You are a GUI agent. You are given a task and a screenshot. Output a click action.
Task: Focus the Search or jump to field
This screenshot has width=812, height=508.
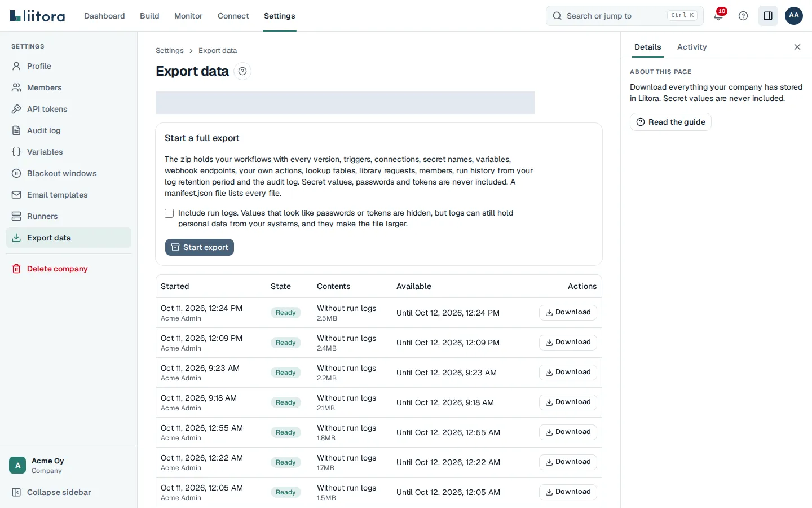[625, 16]
